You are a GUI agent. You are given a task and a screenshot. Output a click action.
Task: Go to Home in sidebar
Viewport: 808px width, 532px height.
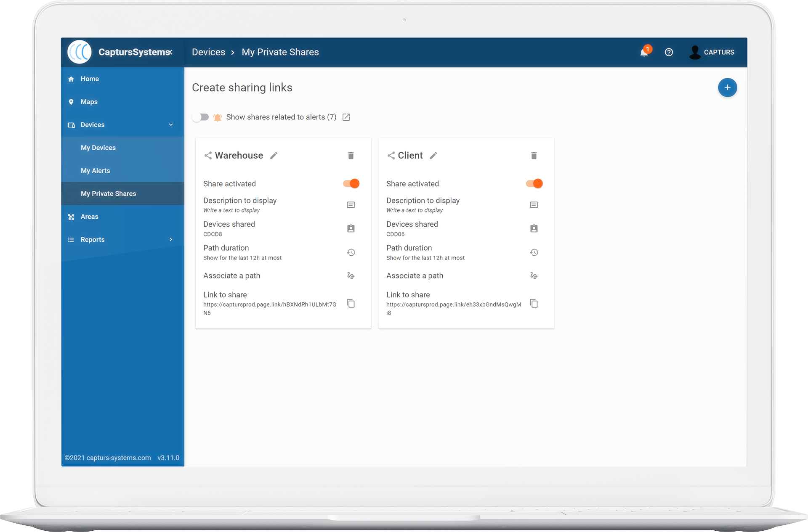[x=122, y=79]
